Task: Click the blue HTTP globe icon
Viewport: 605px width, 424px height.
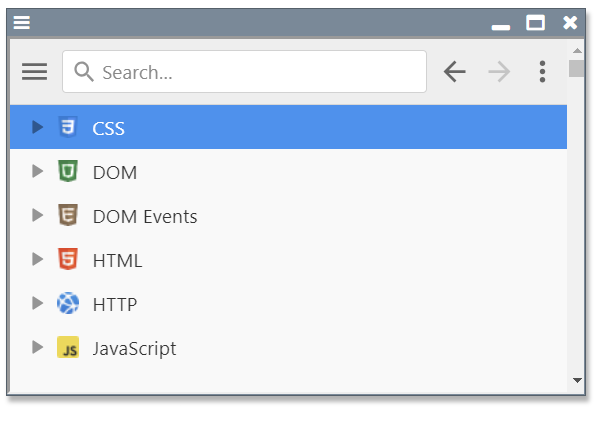Action: pos(68,303)
